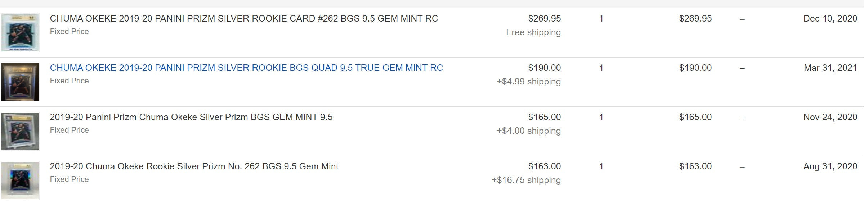Open BGS QUAD 9.5 TRUE GEM MINT listing
This screenshot has height=201, width=868.
pos(246,68)
